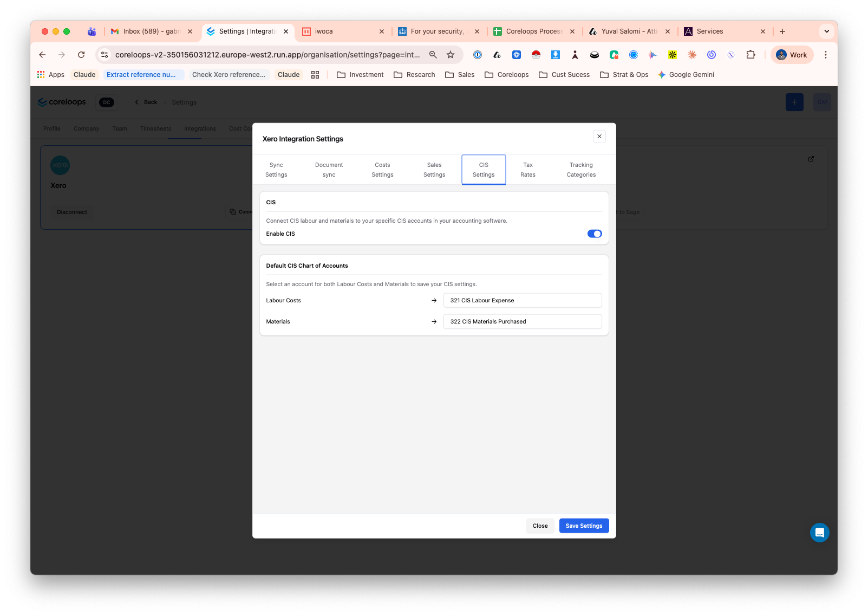Click the Save Settings button
Screen dimensions: 868x615
[584, 526]
